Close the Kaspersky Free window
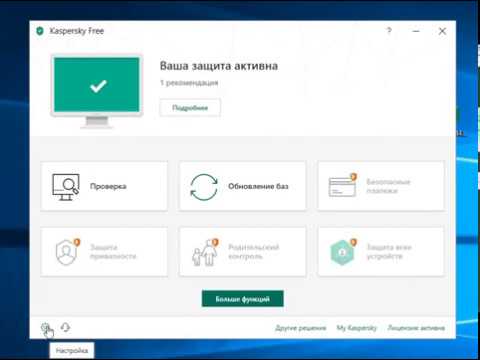The image size is (480, 360). tap(442, 31)
